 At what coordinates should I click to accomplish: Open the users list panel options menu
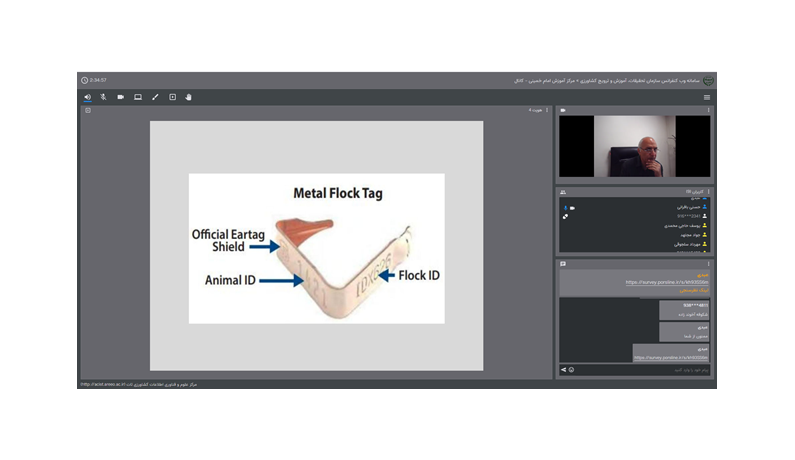point(708,192)
